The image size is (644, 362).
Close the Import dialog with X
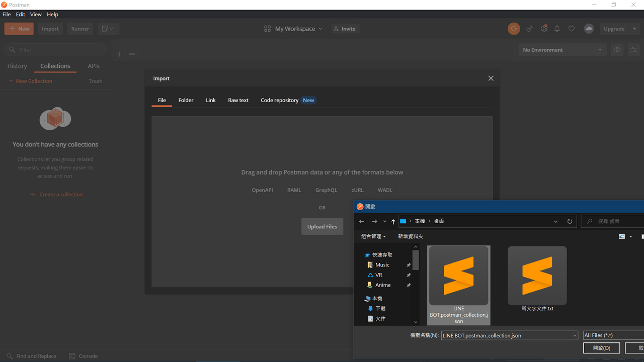tap(491, 78)
